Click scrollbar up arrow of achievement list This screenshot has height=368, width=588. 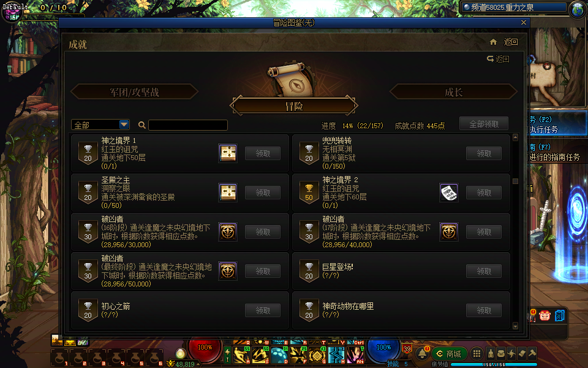[515, 137]
